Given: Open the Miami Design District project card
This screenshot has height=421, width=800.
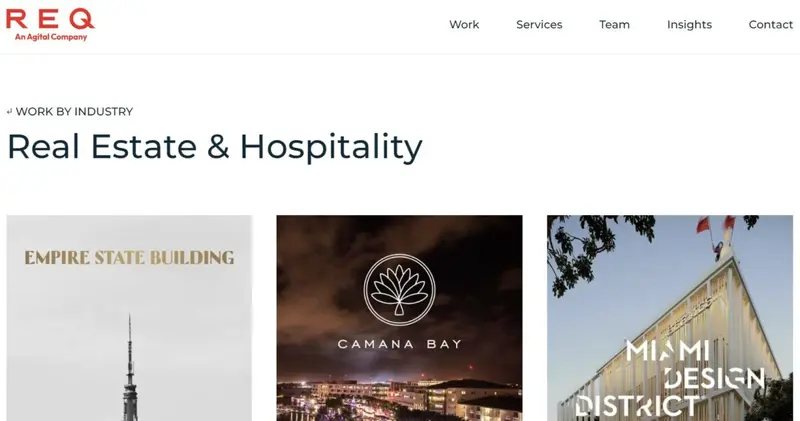Looking at the screenshot, I should [670, 318].
